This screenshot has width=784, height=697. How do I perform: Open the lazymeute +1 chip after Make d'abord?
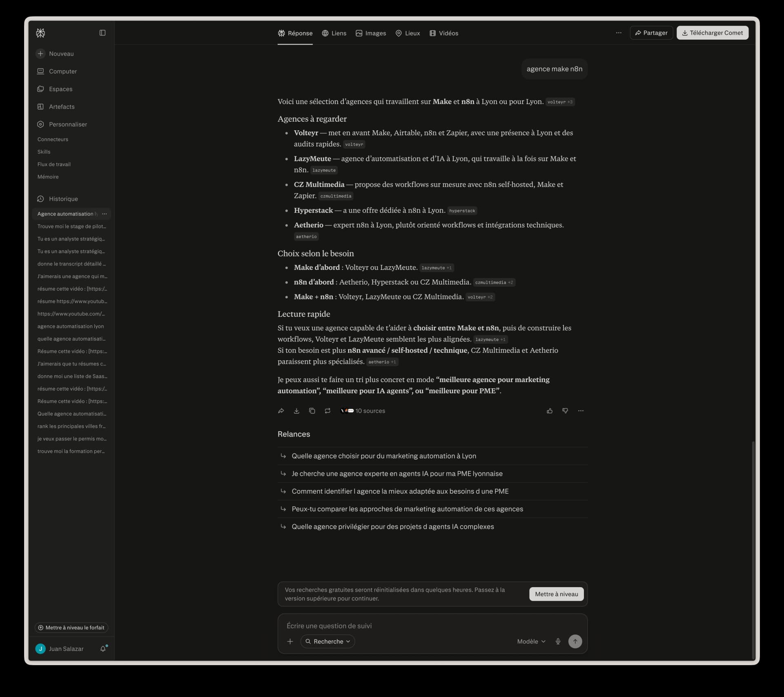click(x=437, y=268)
